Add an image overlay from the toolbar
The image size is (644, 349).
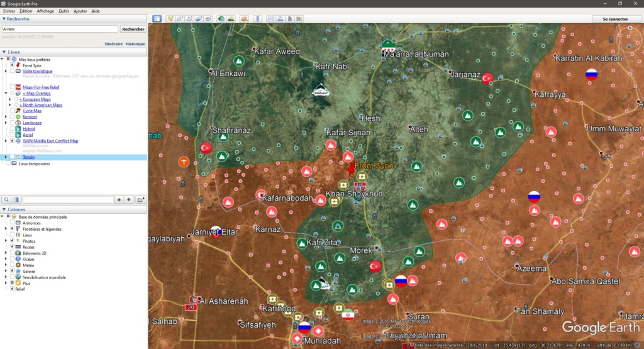point(199,19)
